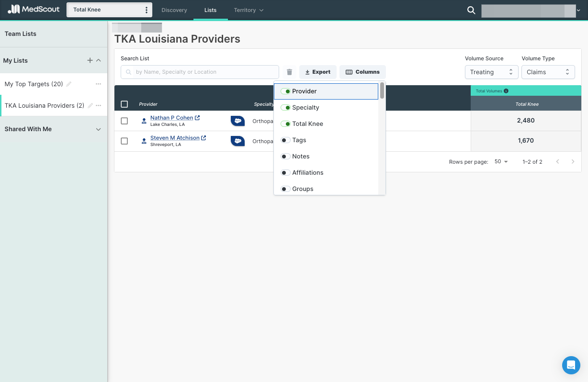Click the 2,480 volume cell
The image size is (588, 382).
click(526, 121)
